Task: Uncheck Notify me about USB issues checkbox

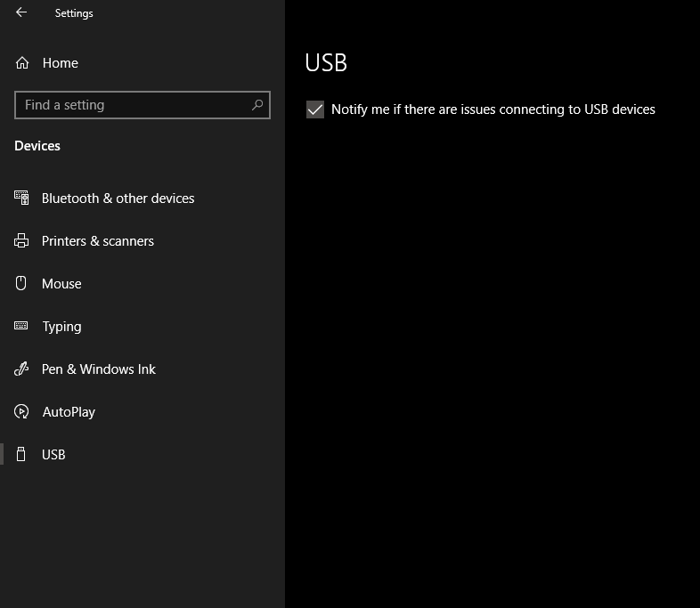Action: (315, 109)
